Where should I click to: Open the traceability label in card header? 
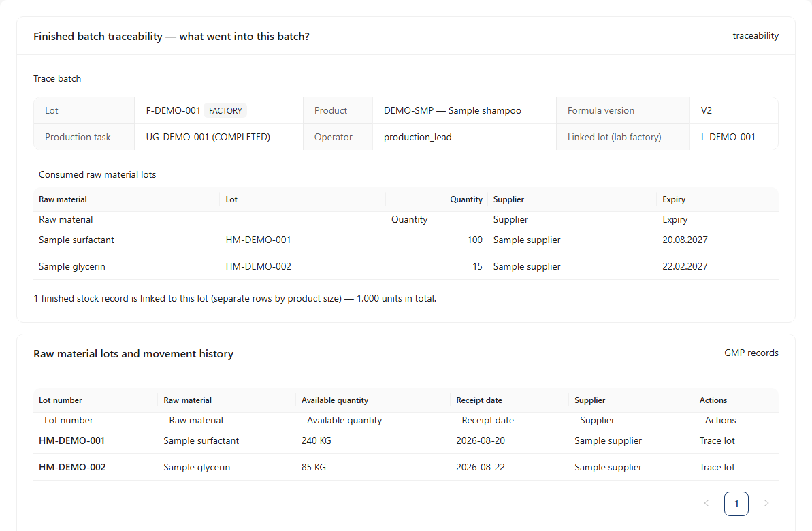point(756,36)
